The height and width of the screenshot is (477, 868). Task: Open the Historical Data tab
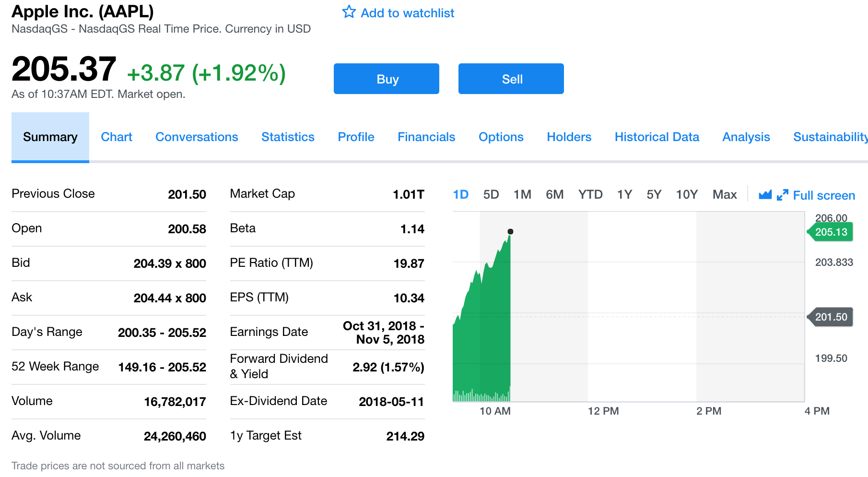point(657,137)
